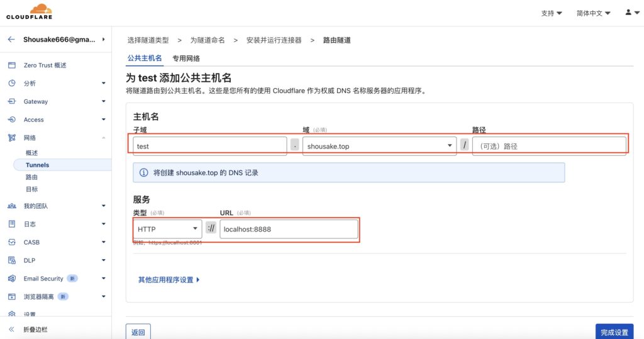Expand 其他应用程序设置 additional settings
644x339 pixels.
(x=169, y=280)
